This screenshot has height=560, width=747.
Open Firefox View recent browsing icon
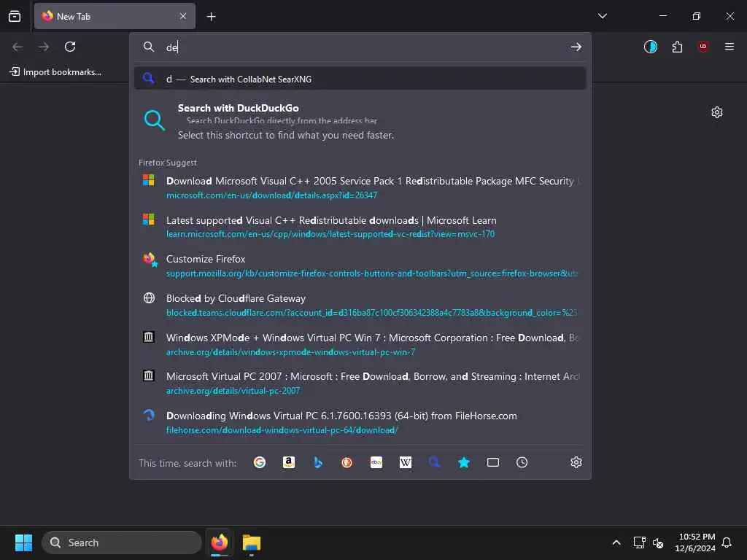point(15,16)
